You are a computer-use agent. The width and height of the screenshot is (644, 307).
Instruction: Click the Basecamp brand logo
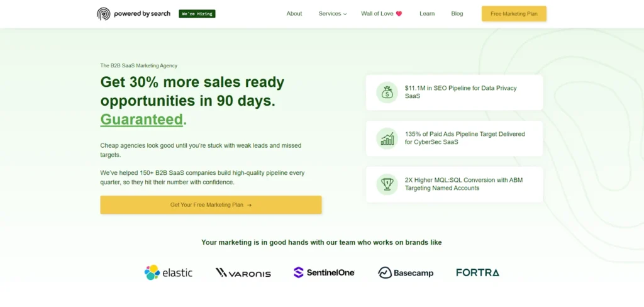point(406,272)
